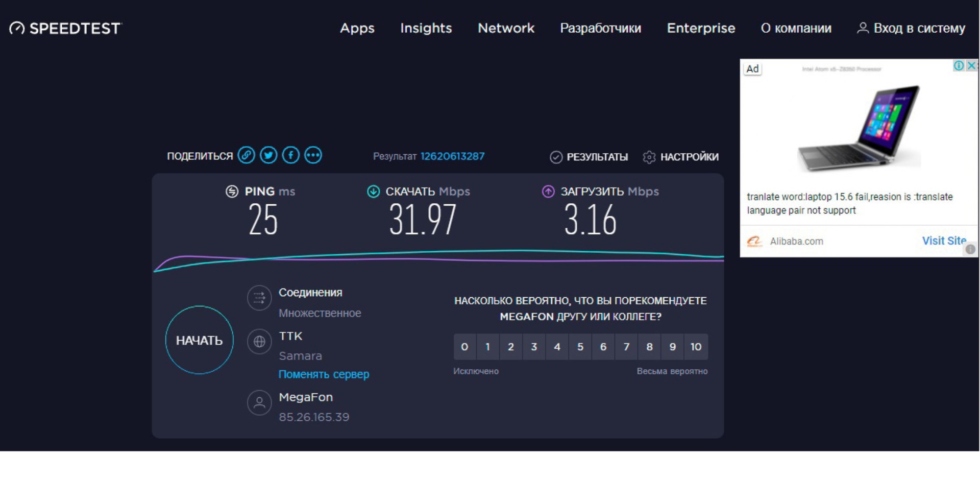
Task: Open the О компании menu
Action: pos(796,28)
